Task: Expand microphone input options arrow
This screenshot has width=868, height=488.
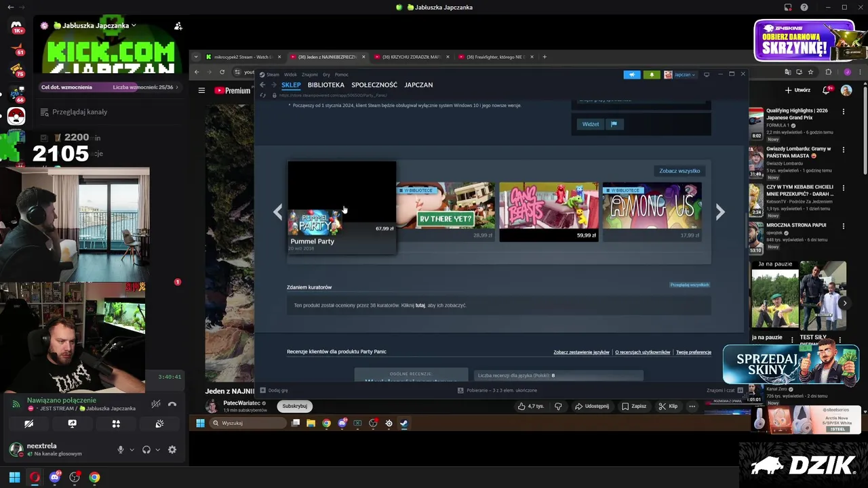Action: (x=132, y=449)
